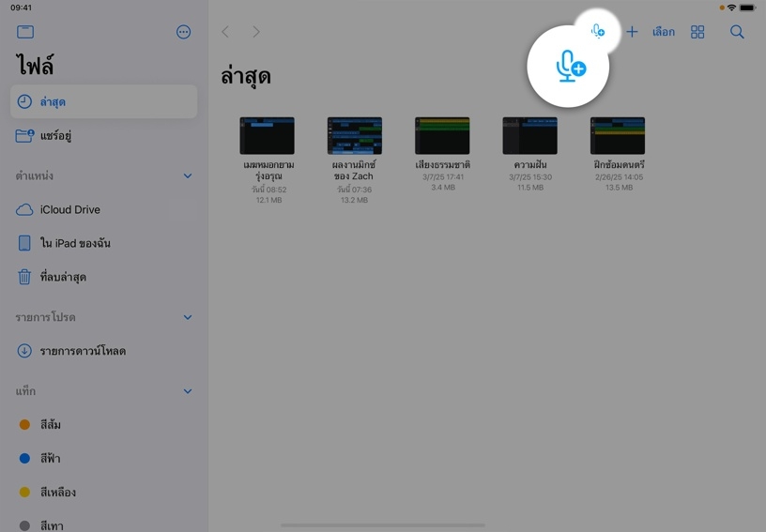Screen dimensions: 766x532
Task: Open the sidebar ellipsis more menu
Action: tap(183, 32)
